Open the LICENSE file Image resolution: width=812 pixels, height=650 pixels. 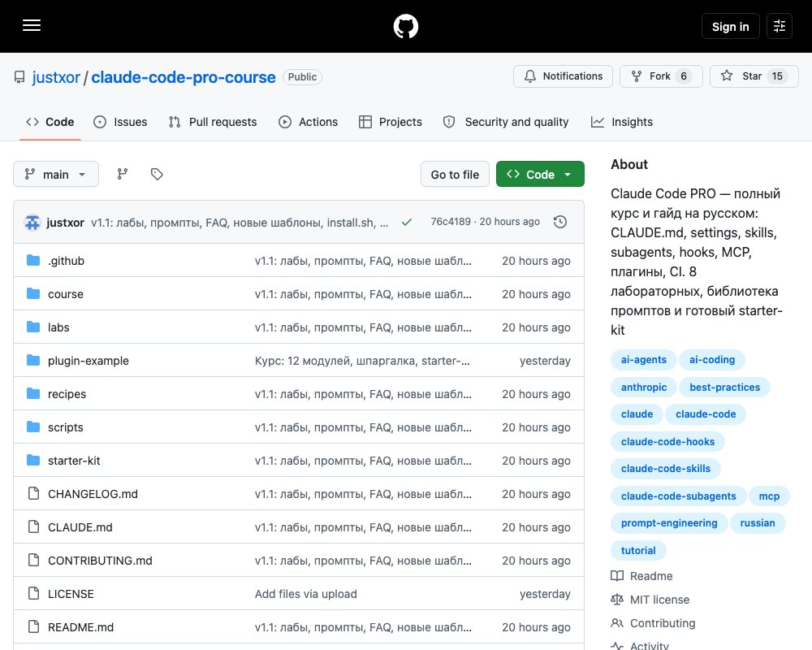(x=71, y=593)
